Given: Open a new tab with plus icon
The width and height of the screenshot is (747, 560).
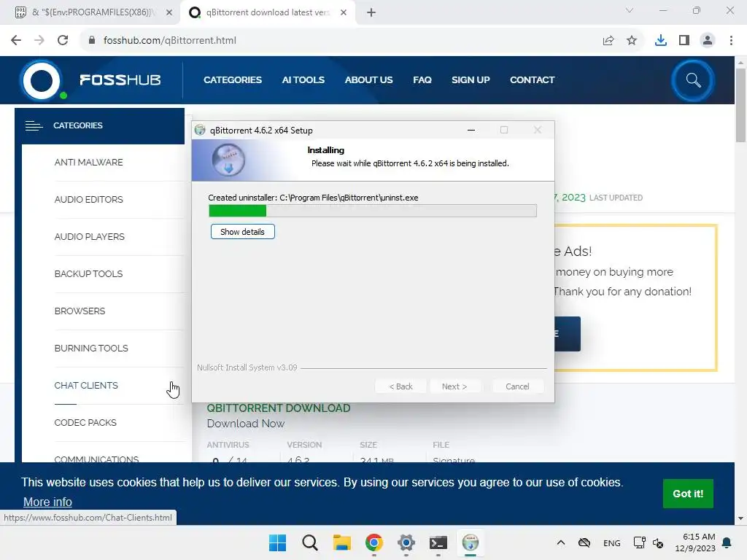Looking at the screenshot, I should (371, 12).
